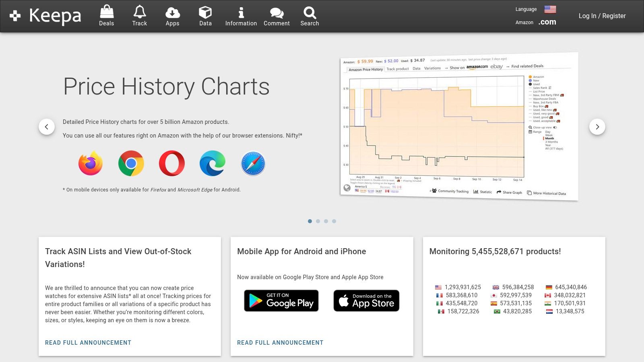Screen dimensions: 644x362
Task: Click the Spain flag count 573,531,135
Action: point(511,303)
